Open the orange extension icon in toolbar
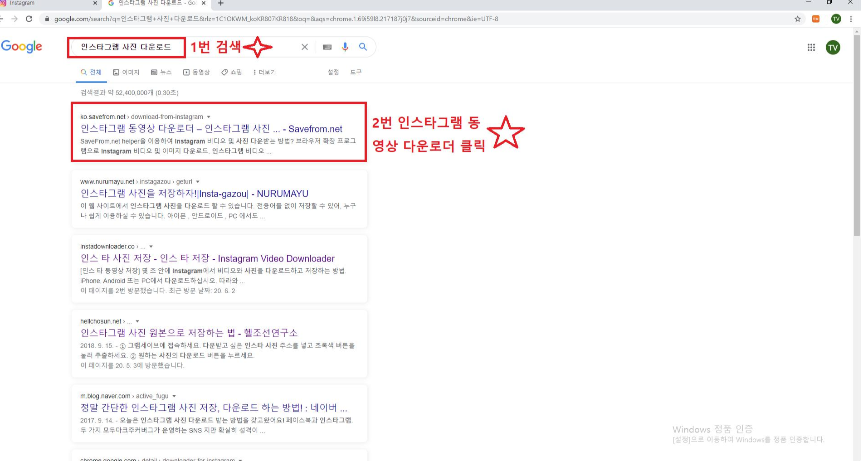Viewport: 868px width, 461px height. click(x=816, y=19)
